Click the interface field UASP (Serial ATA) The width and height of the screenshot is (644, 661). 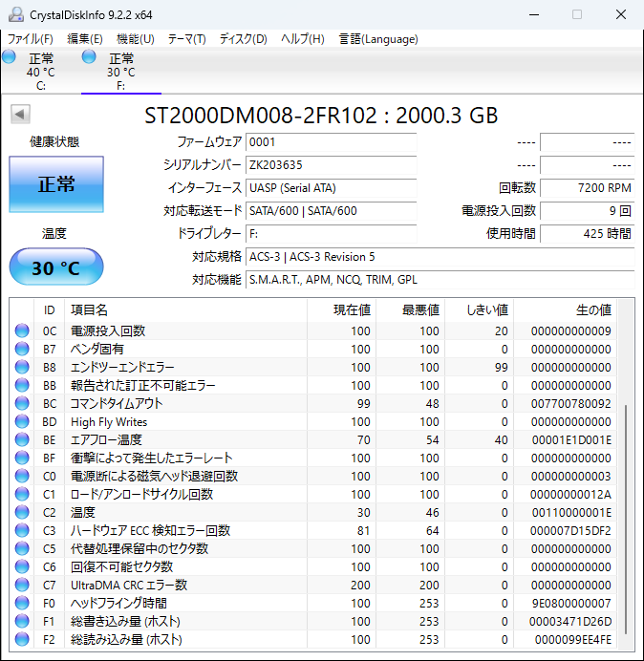pyautogui.click(x=331, y=187)
